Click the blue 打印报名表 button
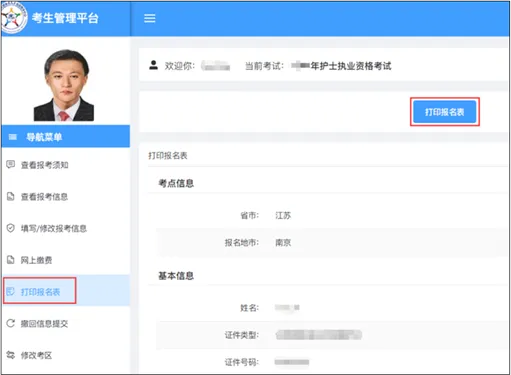Image resolution: width=511 pixels, height=375 pixels. 445,112
